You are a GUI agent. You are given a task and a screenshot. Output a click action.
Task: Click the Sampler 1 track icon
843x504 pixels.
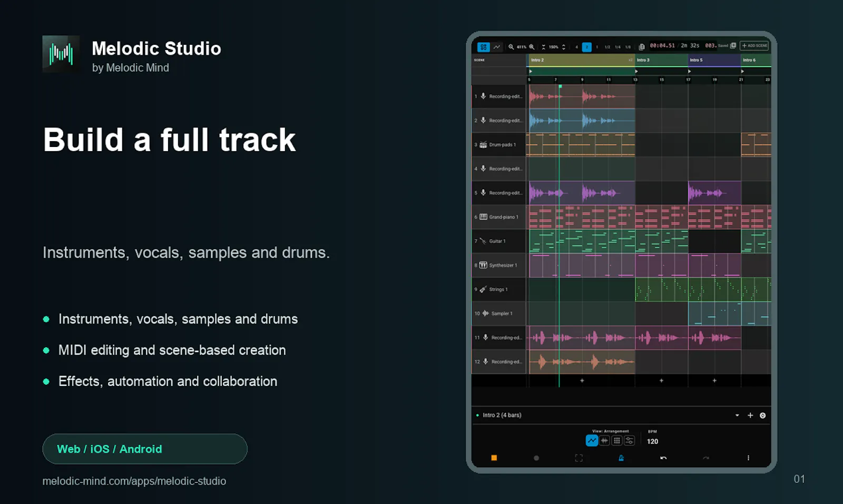pyautogui.click(x=485, y=313)
